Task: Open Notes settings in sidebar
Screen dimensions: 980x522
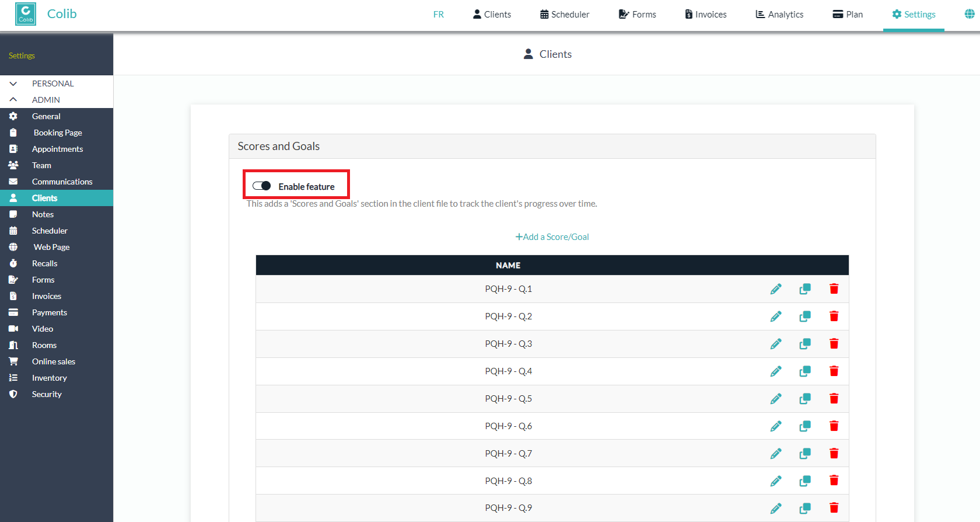Action: coord(57,214)
